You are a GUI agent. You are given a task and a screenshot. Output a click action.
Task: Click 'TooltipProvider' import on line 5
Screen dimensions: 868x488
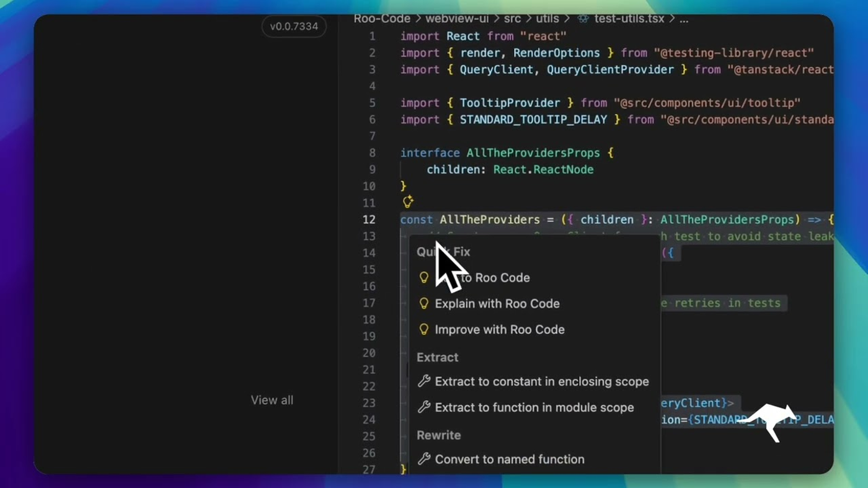(510, 103)
